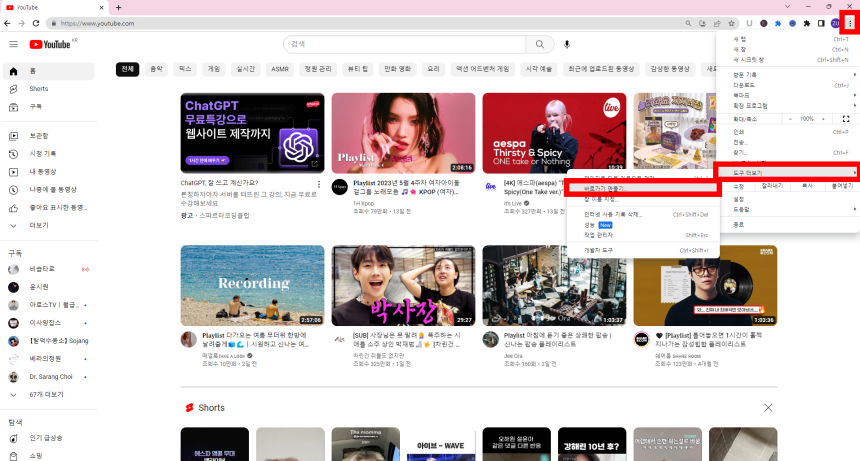Viewport: 860px width, 461px height.
Task: Click the tab search chevron in title bar
Action: (x=788, y=7)
